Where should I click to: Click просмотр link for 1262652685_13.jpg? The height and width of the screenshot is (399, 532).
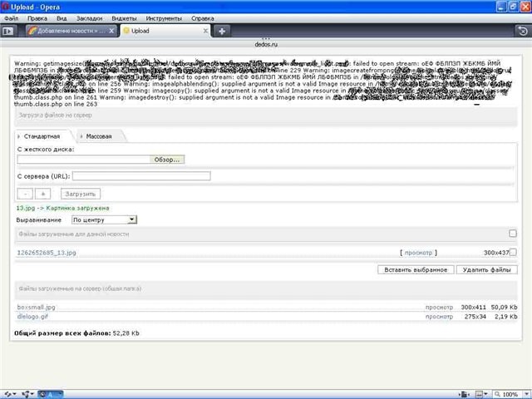tap(418, 253)
